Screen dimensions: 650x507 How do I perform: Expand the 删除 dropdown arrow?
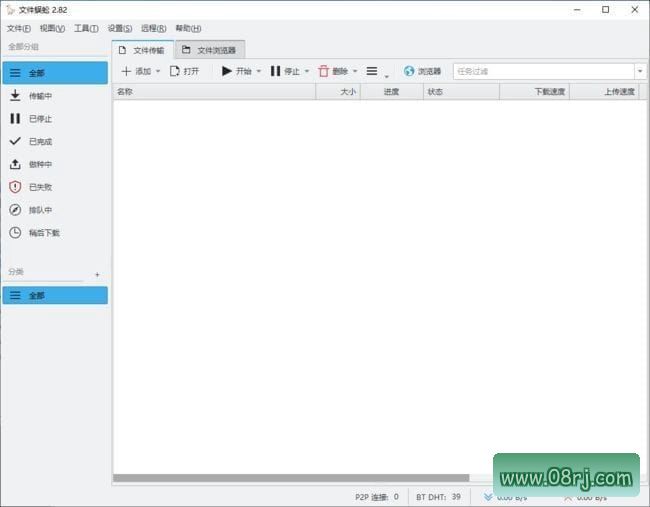click(355, 71)
